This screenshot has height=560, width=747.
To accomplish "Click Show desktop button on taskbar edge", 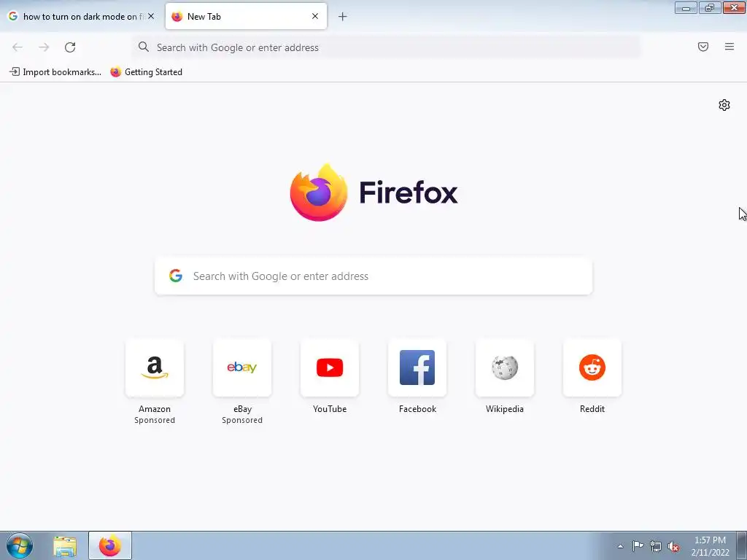I will coord(742,545).
